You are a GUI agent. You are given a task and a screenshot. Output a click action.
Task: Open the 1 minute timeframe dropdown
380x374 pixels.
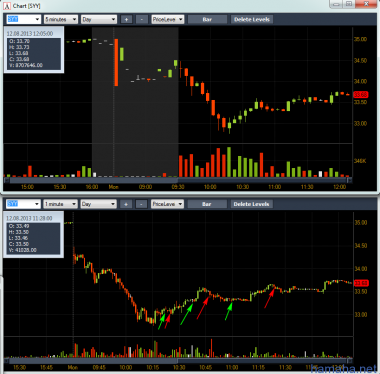(x=60, y=204)
